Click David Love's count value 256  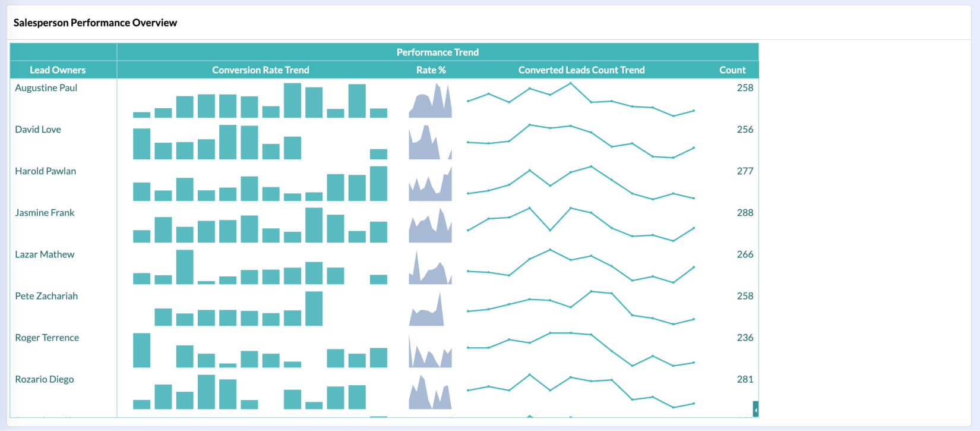coord(745,129)
